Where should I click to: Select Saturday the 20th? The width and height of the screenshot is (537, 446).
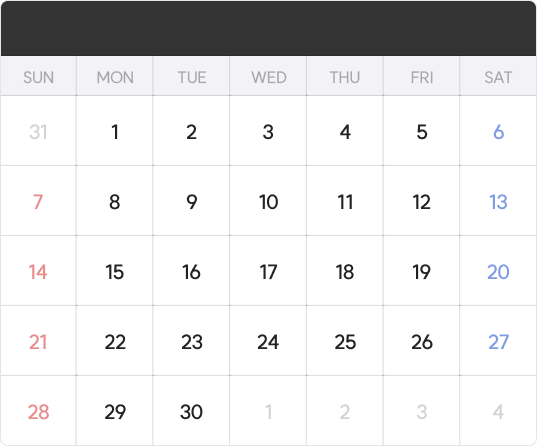pos(498,272)
